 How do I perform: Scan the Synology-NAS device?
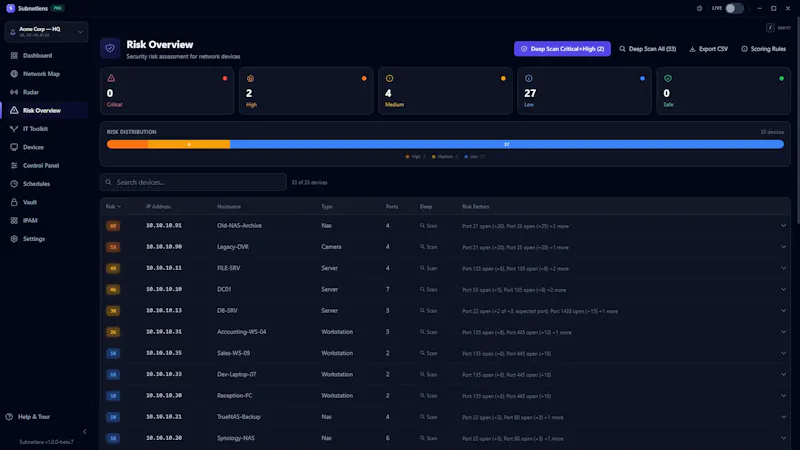pos(429,438)
